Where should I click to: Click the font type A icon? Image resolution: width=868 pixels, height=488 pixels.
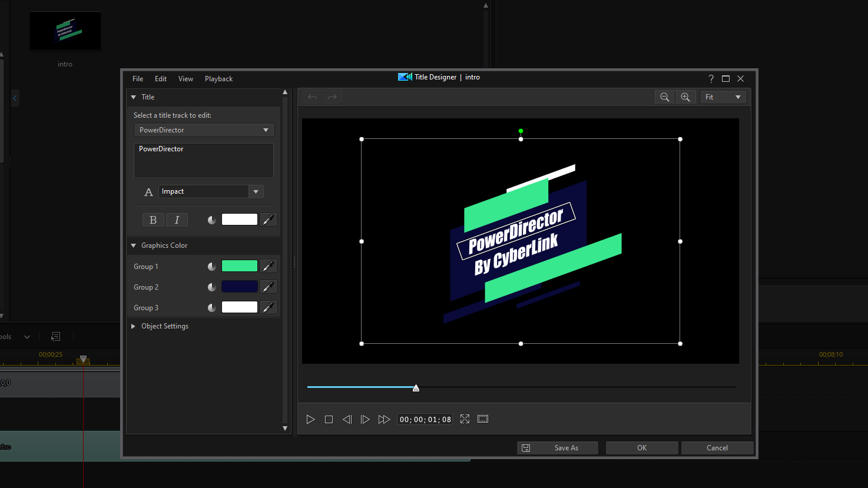(148, 192)
